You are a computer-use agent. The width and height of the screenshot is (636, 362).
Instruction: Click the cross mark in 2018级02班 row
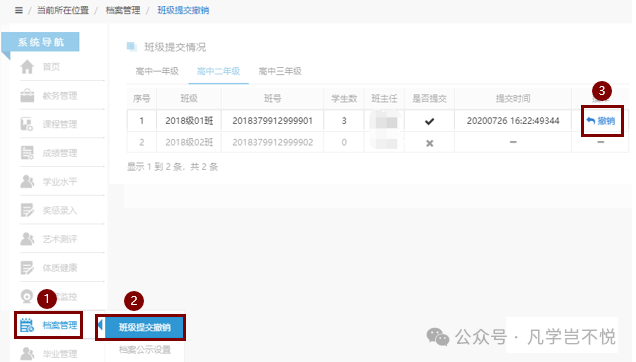(430, 143)
